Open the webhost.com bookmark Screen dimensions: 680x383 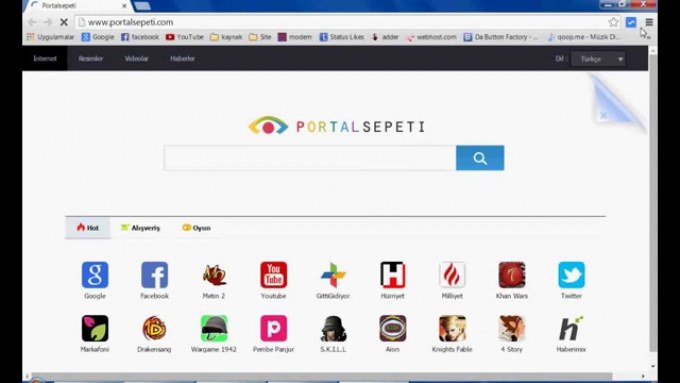(432, 37)
